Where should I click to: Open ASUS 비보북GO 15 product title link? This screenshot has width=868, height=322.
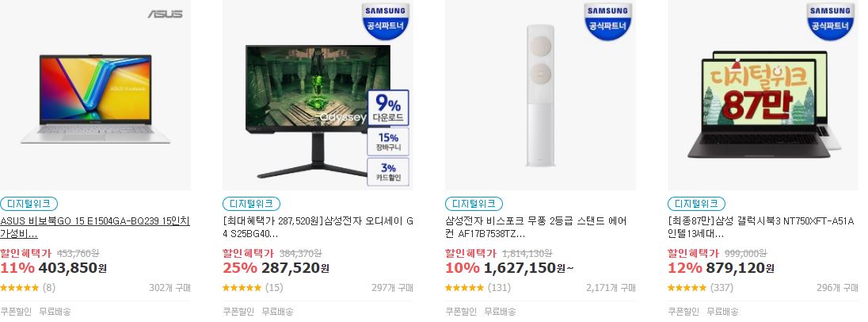95,228
